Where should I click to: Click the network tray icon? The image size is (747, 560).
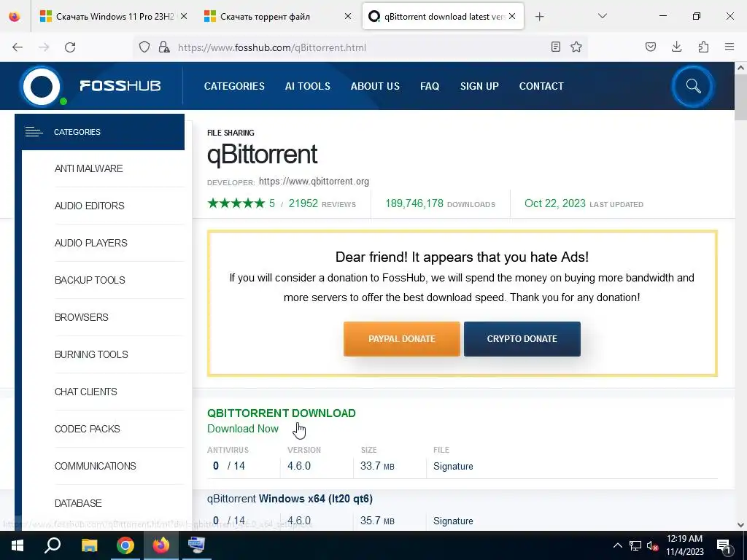[x=635, y=545]
